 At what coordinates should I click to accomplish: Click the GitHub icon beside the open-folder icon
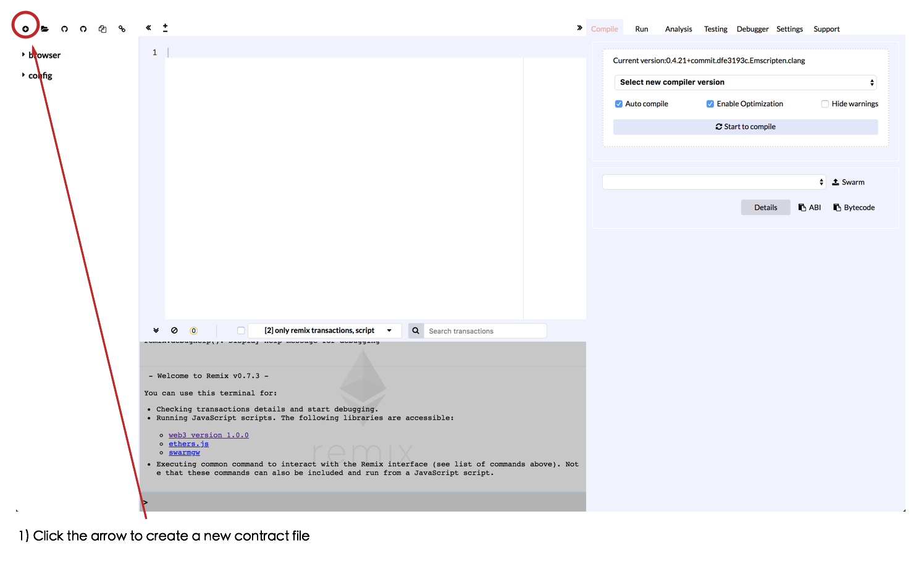coord(64,29)
